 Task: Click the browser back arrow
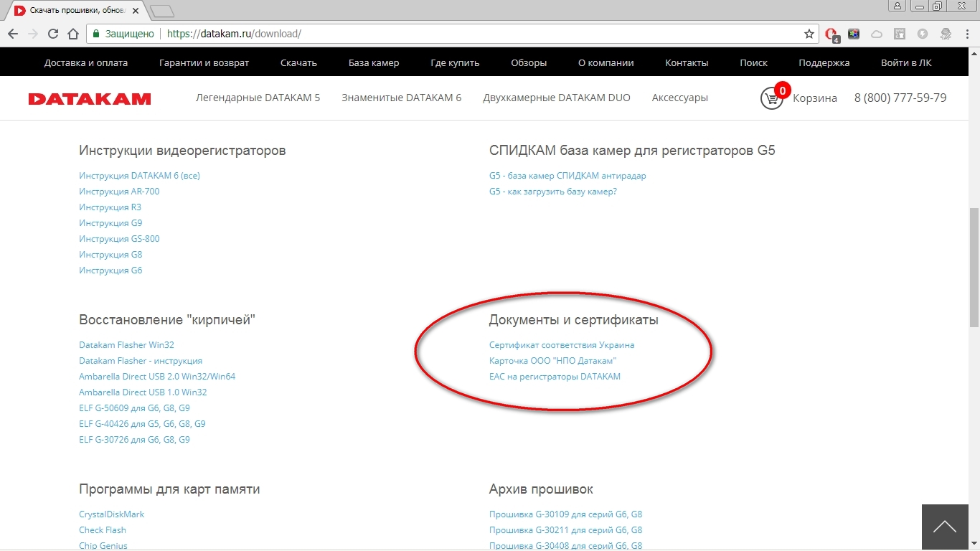[x=13, y=34]
